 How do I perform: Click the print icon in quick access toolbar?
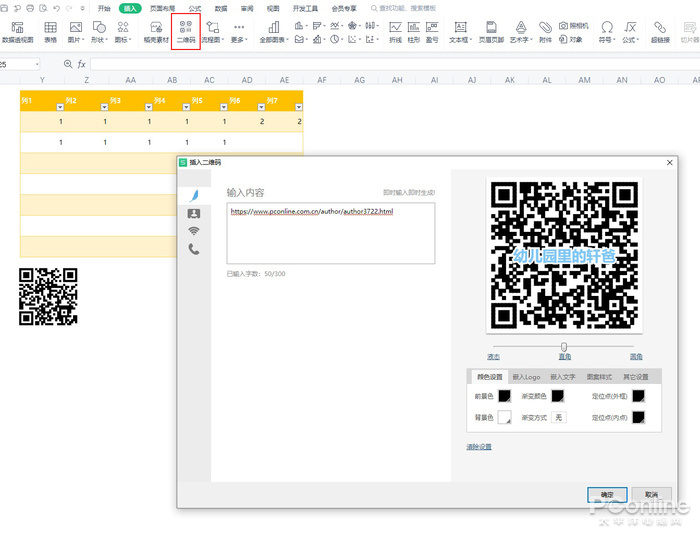30,8
